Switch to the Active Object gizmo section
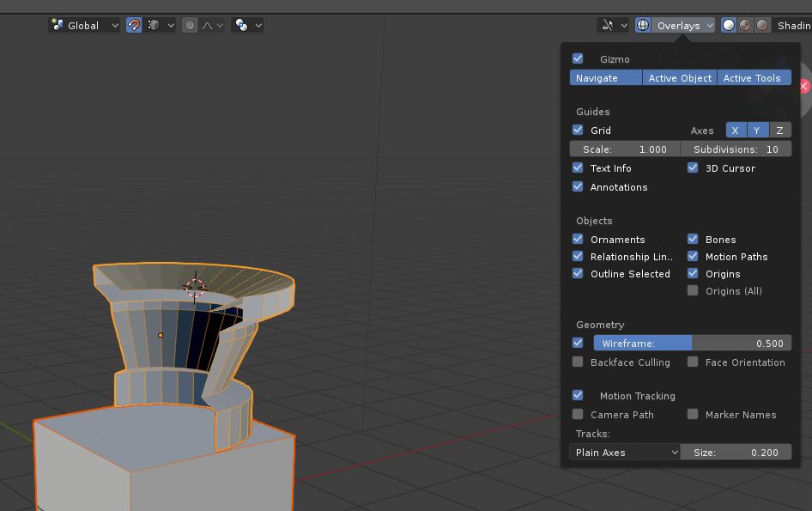Screen dimensions: 812x511 pos(680,77)
